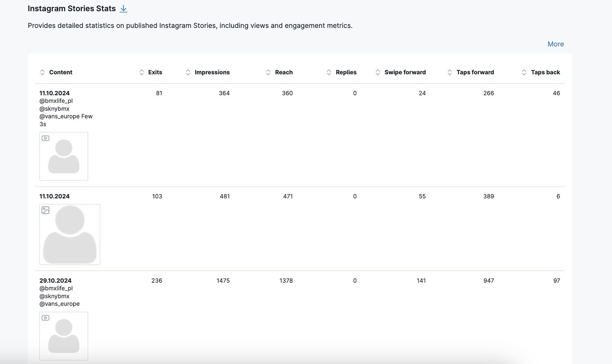The image size is (612, 364).
Task: Select Reach value 471
Action: pyautogui.click(x=288, y=197)
